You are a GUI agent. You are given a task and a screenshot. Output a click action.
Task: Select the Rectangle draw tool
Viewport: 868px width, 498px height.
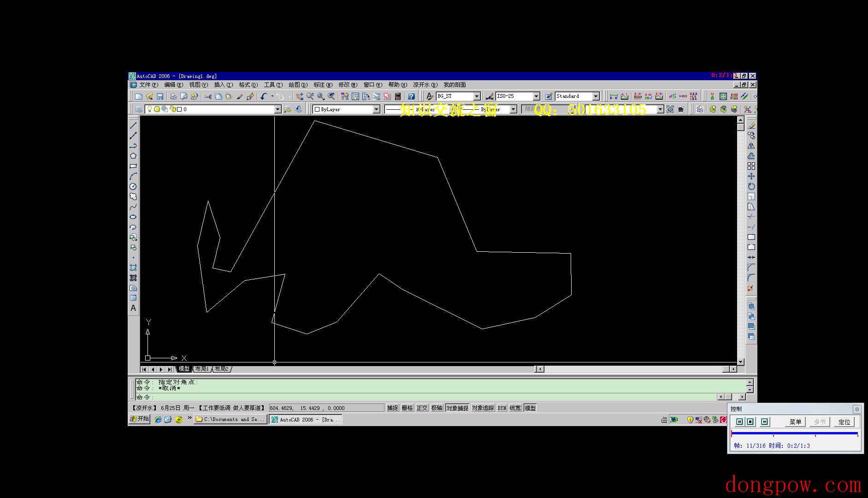click(x=133, y=166)
